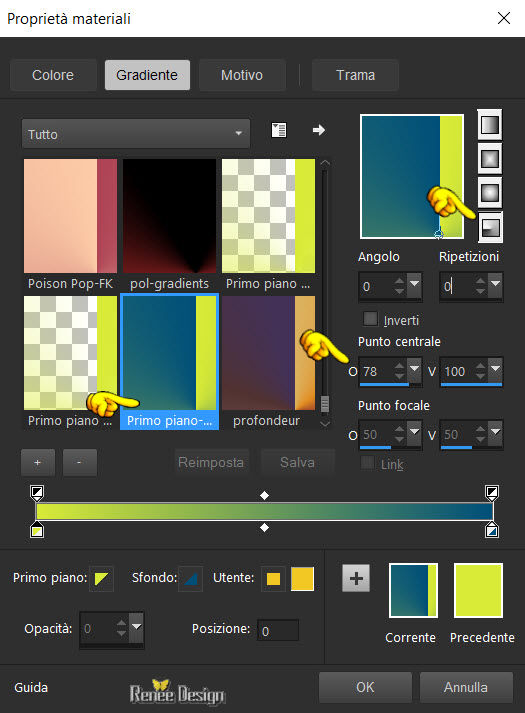
Task: Click the Precedente yellow color swatch
Action: click(479, 590)
